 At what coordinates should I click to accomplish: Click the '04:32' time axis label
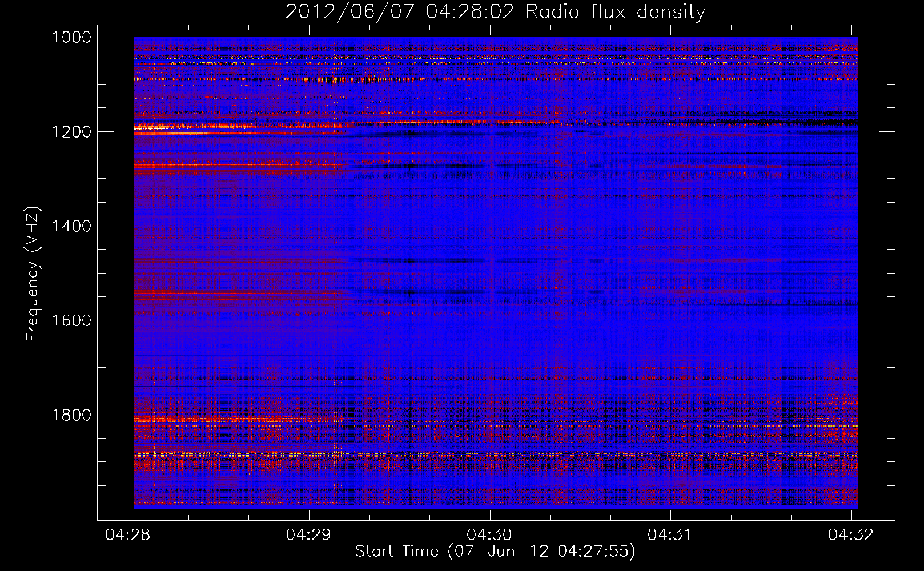851,534
